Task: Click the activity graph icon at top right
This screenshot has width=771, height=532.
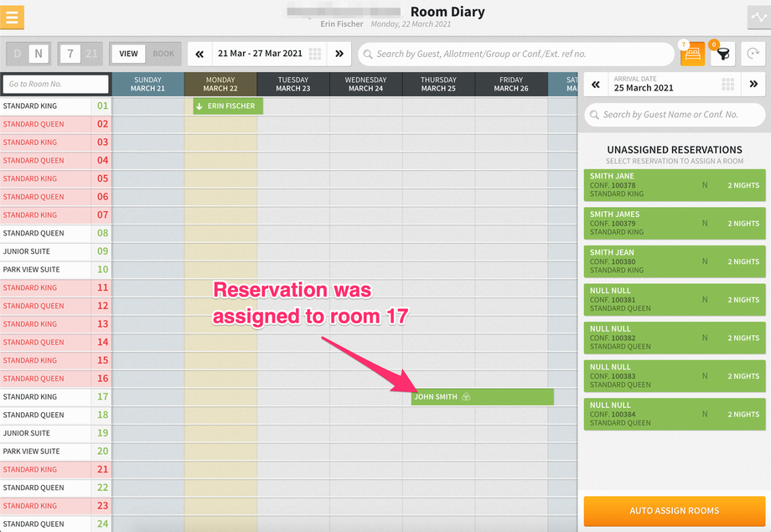Action: coord(758,18)
